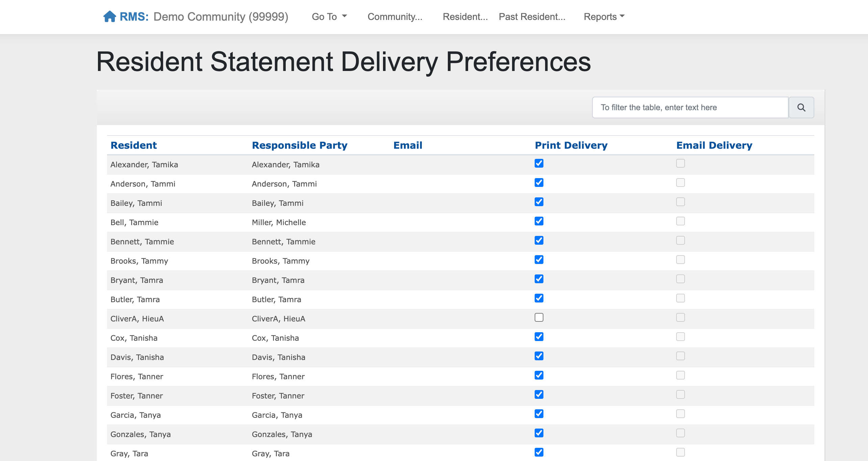Screen dimensions: 868x461
Task: Toggle Print Delivery for Brooks, Tammy
Action: [x=539, y=260]
